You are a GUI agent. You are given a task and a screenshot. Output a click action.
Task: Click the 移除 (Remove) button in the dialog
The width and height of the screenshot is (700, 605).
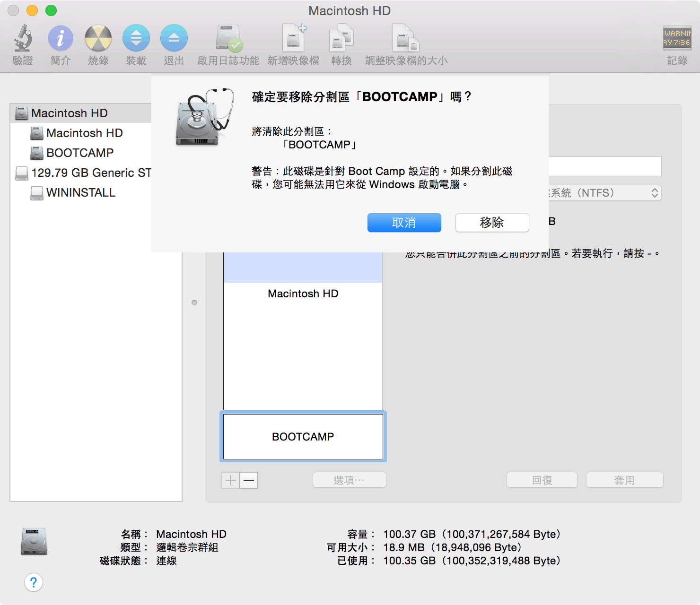tap(492, 223)
